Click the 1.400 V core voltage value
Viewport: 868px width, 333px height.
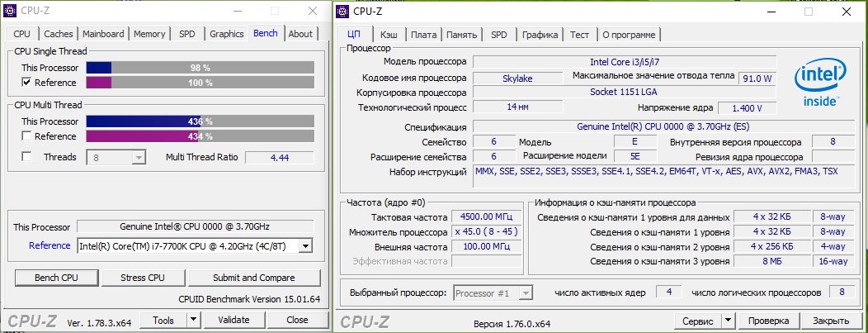tap(748, 108)
